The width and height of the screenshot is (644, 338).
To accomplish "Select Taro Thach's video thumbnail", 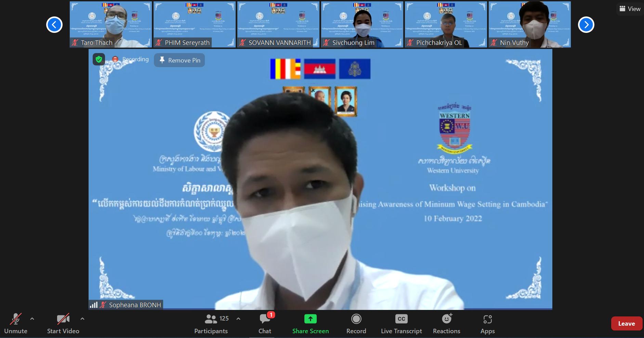I will tap(110, 24).
